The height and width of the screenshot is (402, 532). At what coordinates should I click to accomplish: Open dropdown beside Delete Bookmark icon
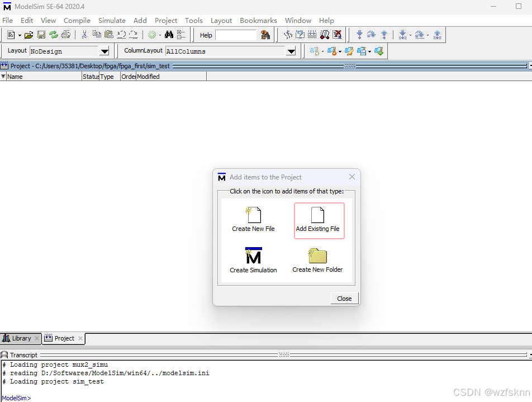[x=340, y=51]
